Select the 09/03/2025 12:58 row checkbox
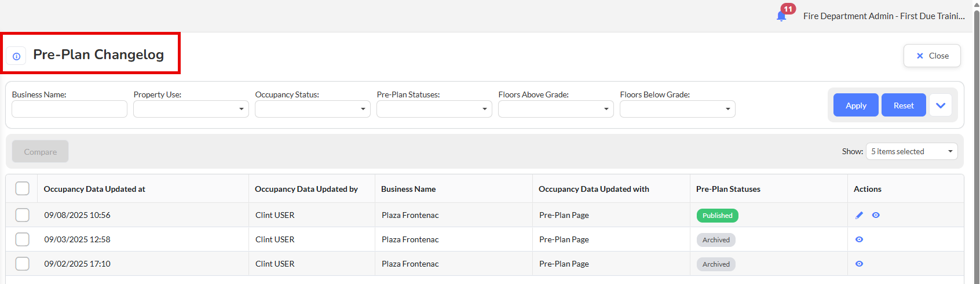This screenshot has width=980, height=284. click(23, 239)
